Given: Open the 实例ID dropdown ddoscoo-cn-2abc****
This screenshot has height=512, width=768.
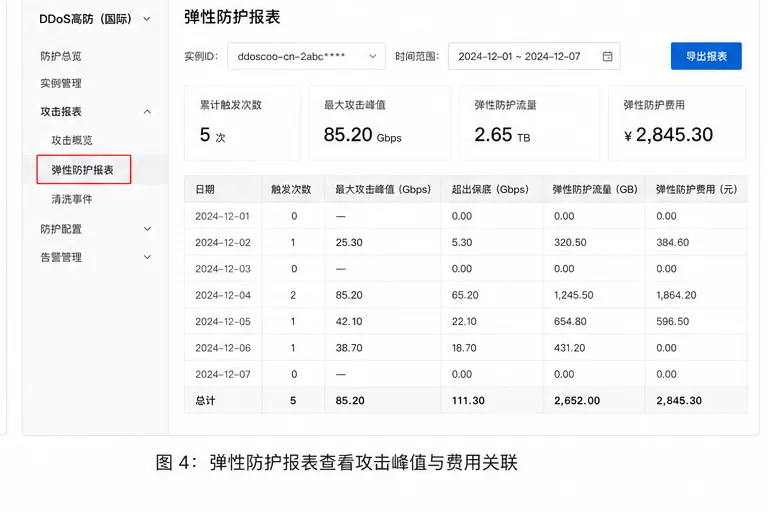Looking at the screenshot, I should click(x=306, y=56).
